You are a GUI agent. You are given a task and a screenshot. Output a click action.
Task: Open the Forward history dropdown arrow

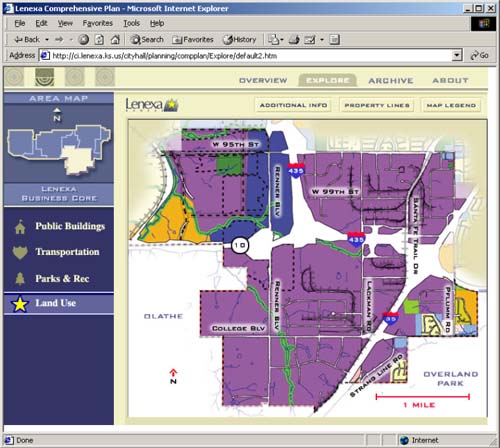pos(71,40)
